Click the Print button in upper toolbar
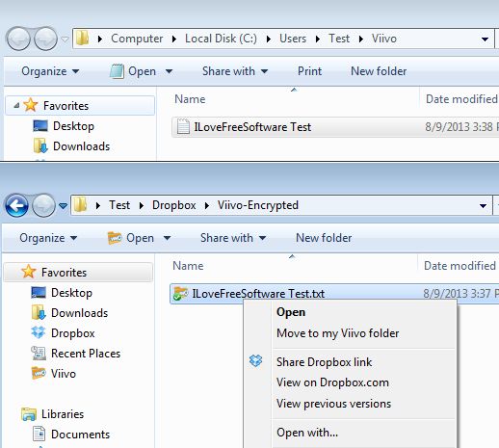499x448 pixels. coord(309,71)
